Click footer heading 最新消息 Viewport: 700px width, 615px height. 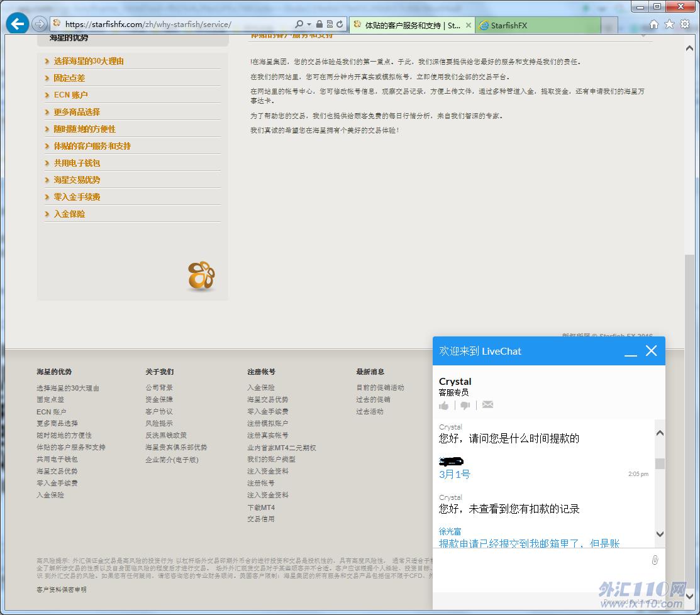[370, 371]
